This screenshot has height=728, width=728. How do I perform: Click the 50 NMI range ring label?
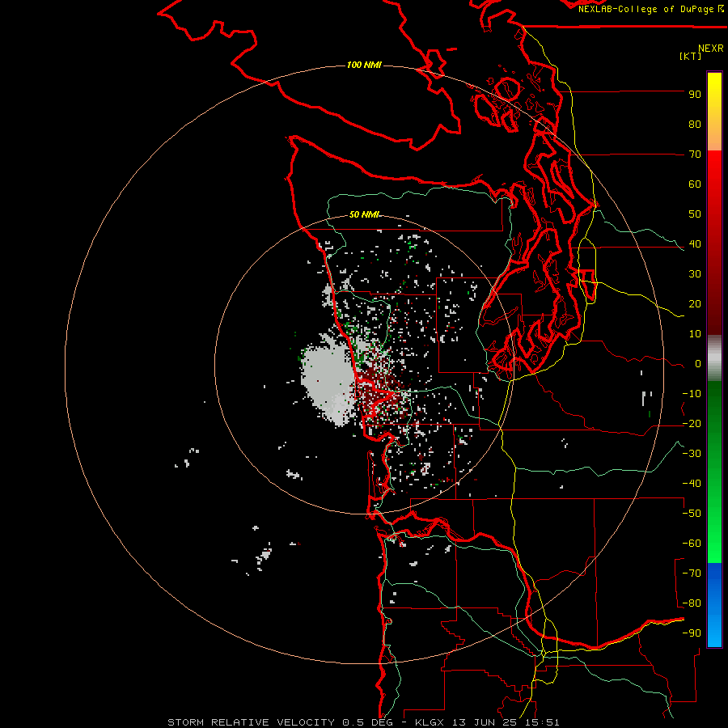click(x=364, y=214)
